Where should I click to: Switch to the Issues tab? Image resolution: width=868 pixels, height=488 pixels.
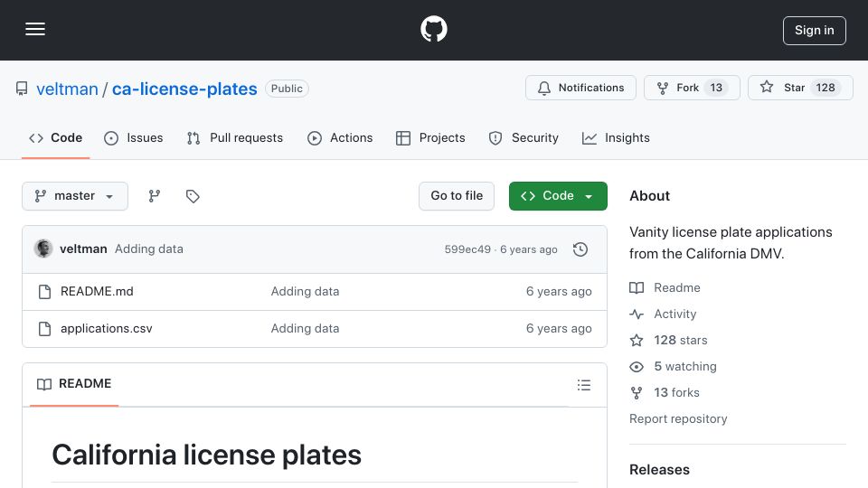[x=134, y=137]
